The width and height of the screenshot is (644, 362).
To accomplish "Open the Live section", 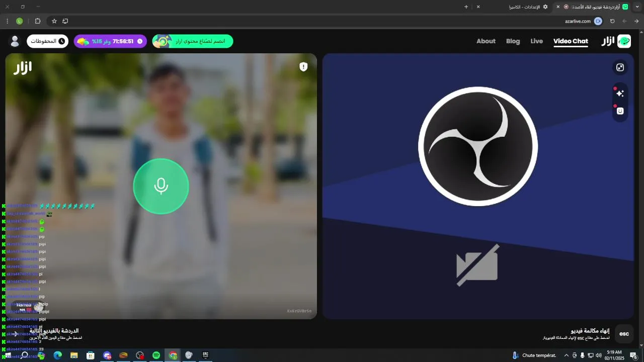I will [x=536, y=41].
